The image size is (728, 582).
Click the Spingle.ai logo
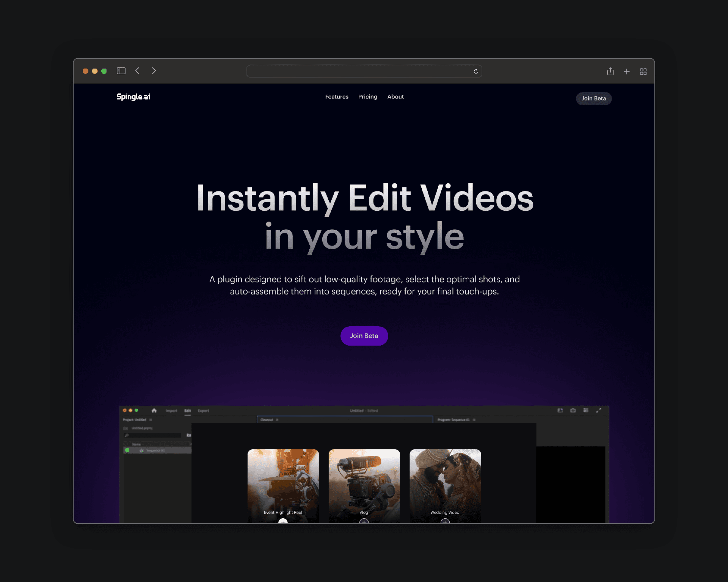click(133, 97)
